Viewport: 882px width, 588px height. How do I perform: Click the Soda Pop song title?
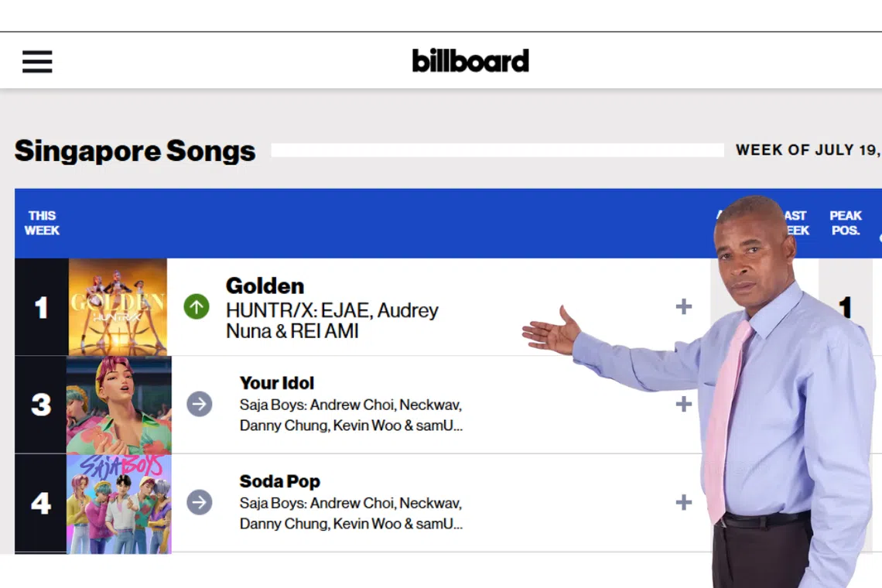(x=280, y=481)
